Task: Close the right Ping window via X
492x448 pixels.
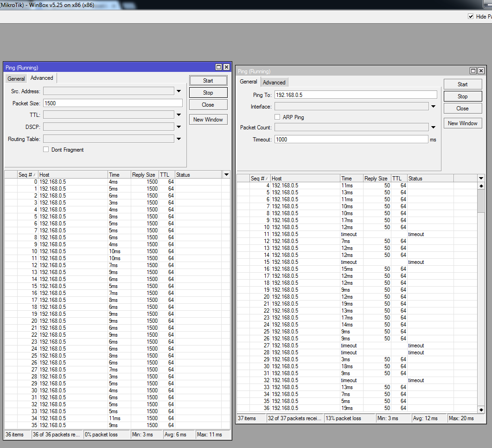Action: 481,71
